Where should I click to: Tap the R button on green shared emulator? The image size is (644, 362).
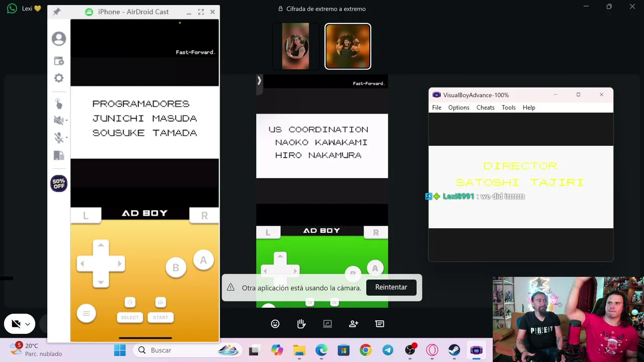coord(376,232)
